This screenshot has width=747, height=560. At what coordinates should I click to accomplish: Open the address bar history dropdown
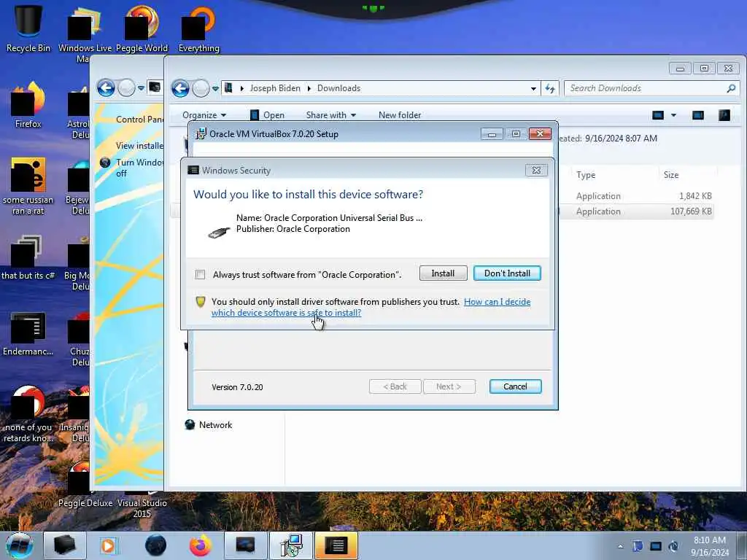tap(533, 88)
